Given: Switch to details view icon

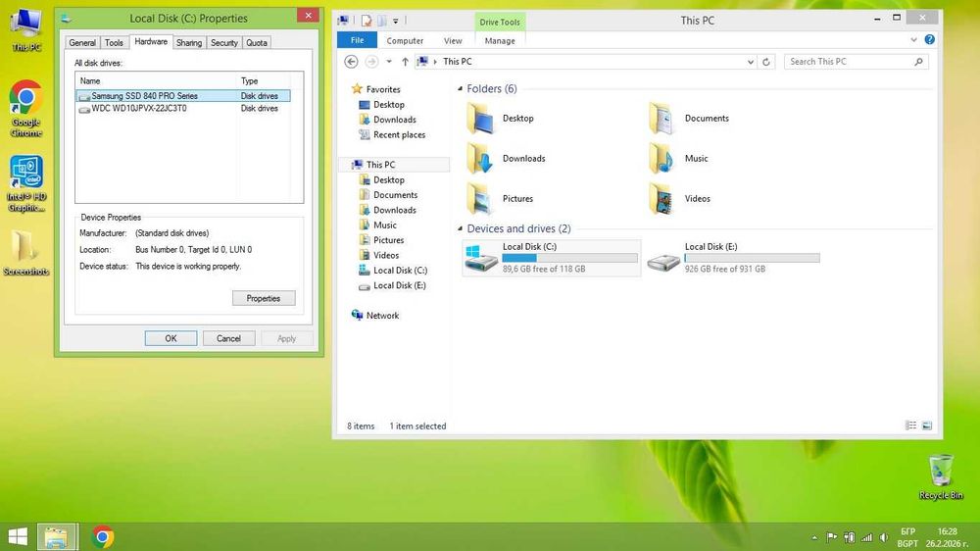Looking at the screenshot, I should click(910, 426).
